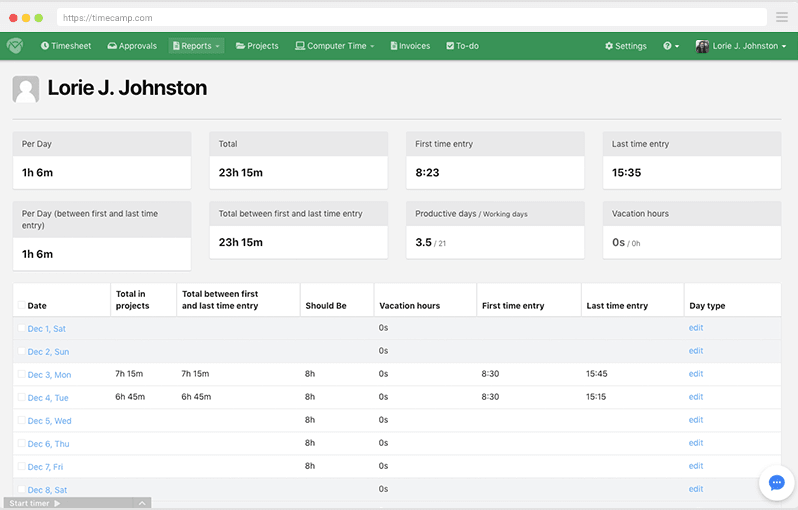The height and width of the screenshot is (510, 798).
Task: Open the chat support bubble
Action: tap(776, 483)
